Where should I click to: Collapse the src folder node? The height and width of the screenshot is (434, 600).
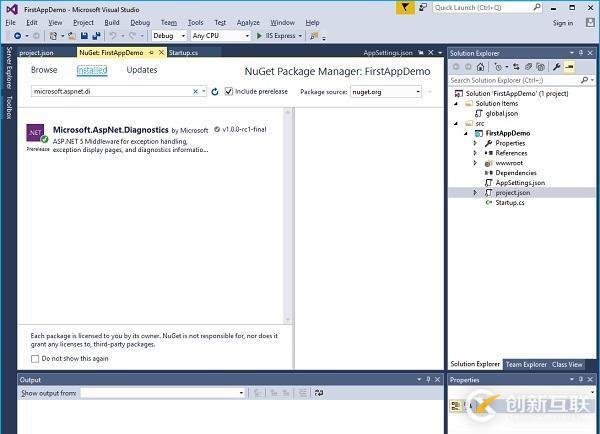tap(456, 124)
